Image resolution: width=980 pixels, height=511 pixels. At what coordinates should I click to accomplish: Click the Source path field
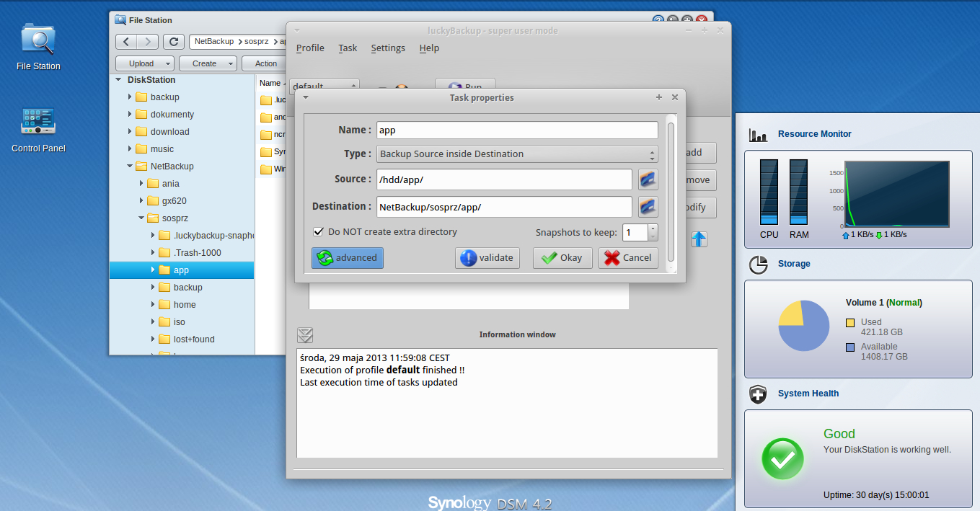(x=504, y=179)
